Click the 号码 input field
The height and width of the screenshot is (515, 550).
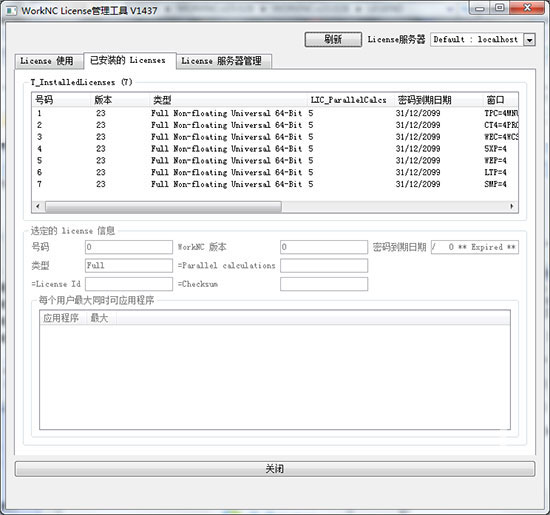click(x=129, y=247)
